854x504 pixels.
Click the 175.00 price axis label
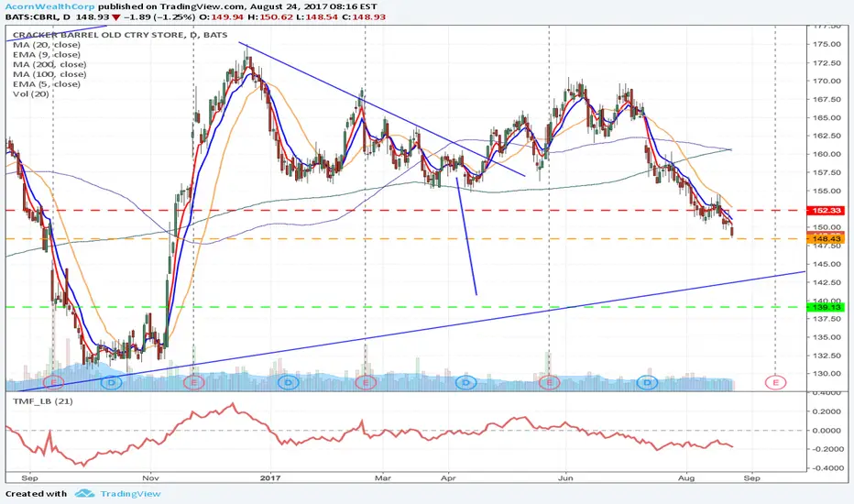coord(827,44)
